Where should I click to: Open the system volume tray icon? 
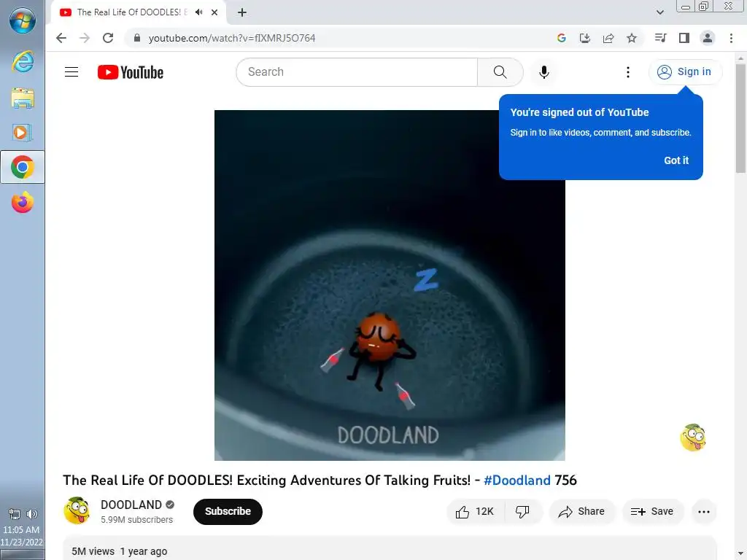coord(32,514)
